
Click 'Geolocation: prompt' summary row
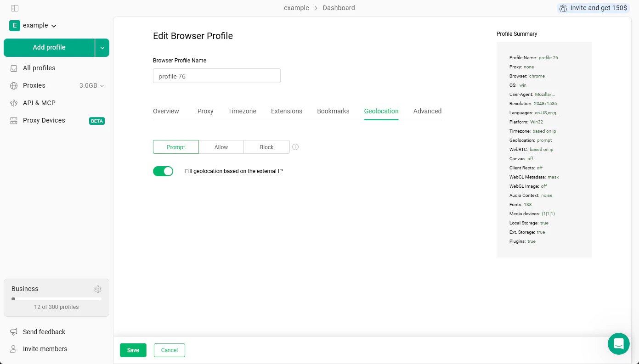pyautogui.click(x=531, y=140)
